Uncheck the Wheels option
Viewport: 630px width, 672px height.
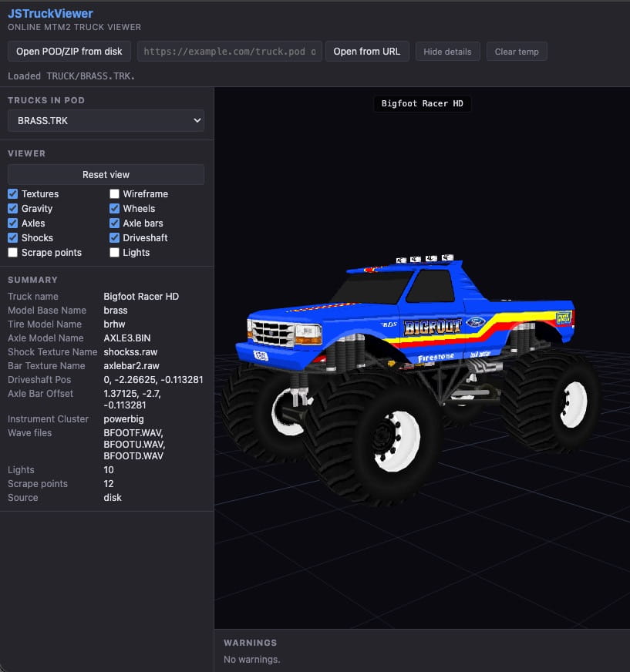[x=114, y=208]
